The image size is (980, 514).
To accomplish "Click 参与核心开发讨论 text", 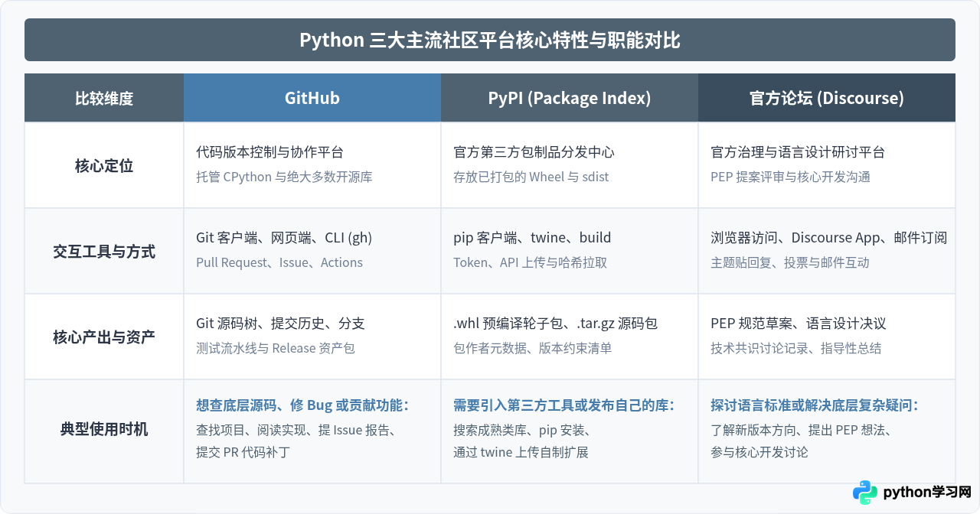I will (759, 452).
